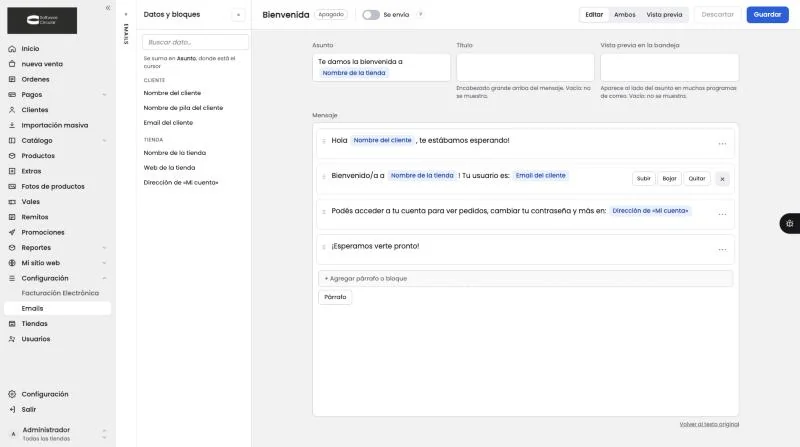Click the Pagos card icon
800x447 pixels.
12,95
